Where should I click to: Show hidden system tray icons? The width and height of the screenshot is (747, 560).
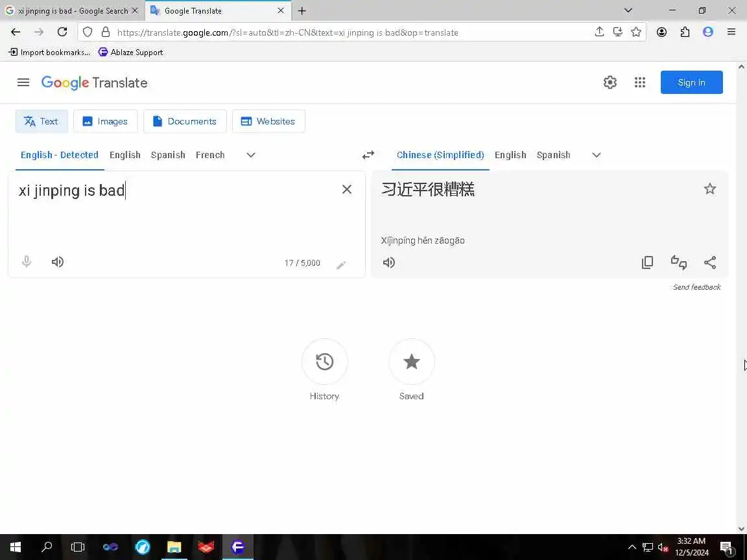click(x=632, y=546)
